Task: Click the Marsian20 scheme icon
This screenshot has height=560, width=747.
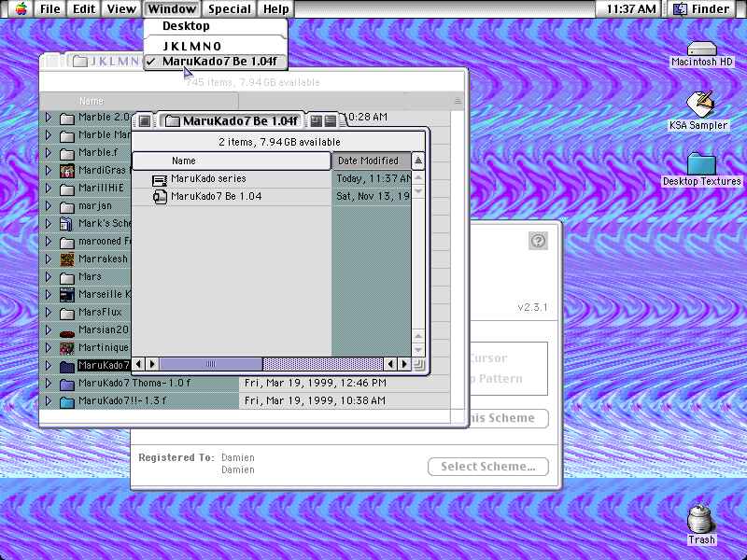Action: 67,332
